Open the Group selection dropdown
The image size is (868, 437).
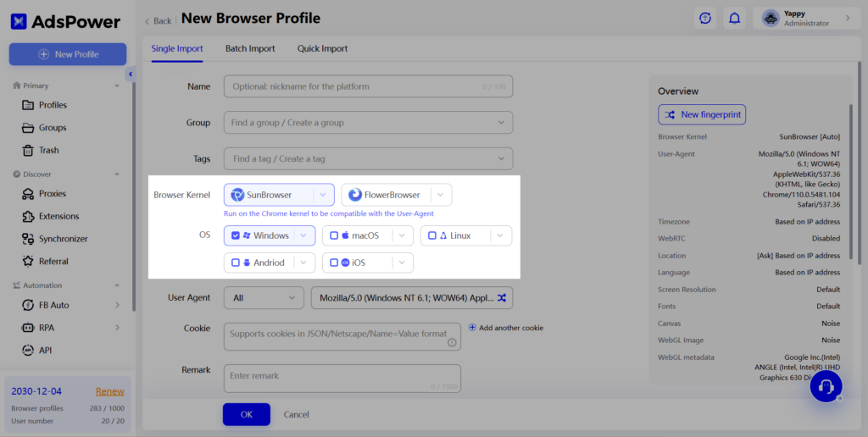click(x=368, y=123)
